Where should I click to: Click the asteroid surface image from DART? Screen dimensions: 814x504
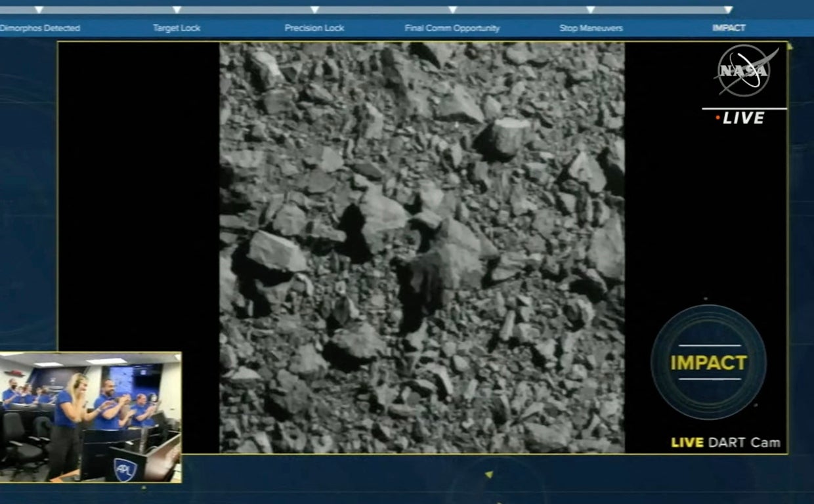(422, 247)
